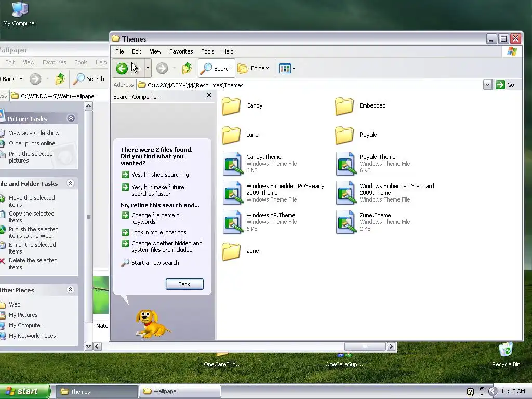Click Search in the Wallpaper window toolbar

click(89, 79)
